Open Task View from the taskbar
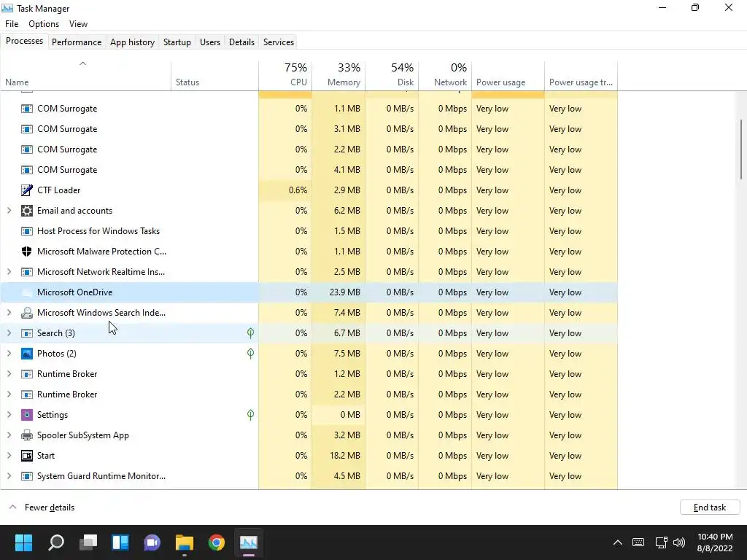 [88, 542]
